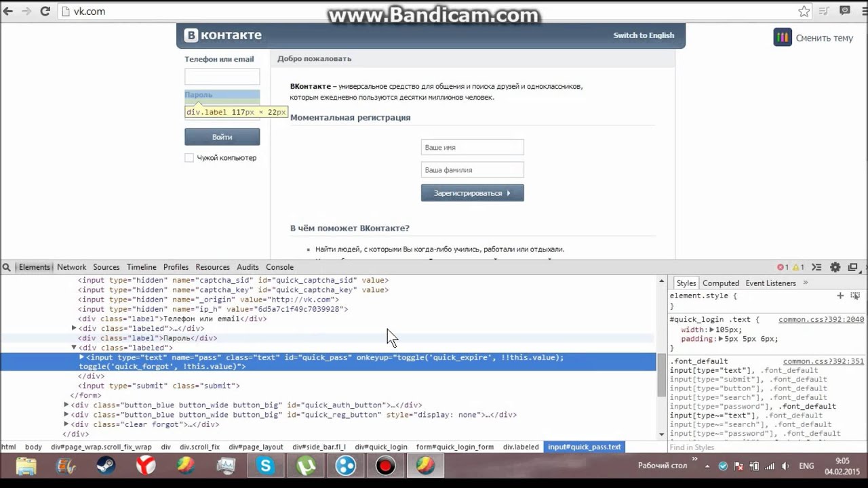The width and height of the screenshot is (868, 488).
Task: Open Bandicam recorder from the taskbar
Action: click(x=385, y=466)
